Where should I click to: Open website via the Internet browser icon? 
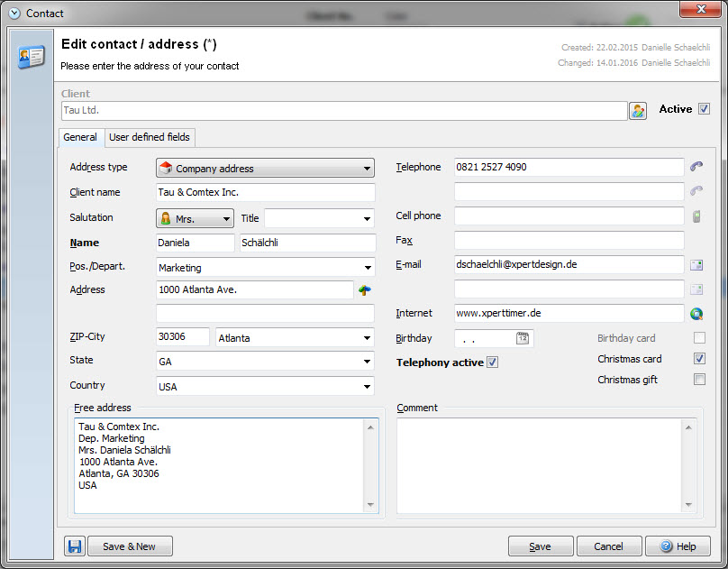click(x=696, y=314)
